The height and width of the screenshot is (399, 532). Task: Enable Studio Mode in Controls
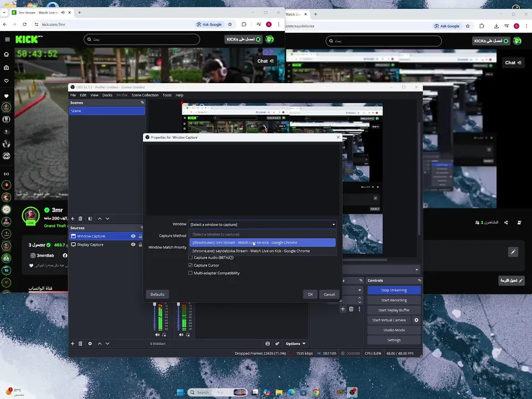(x=394, y=330)
